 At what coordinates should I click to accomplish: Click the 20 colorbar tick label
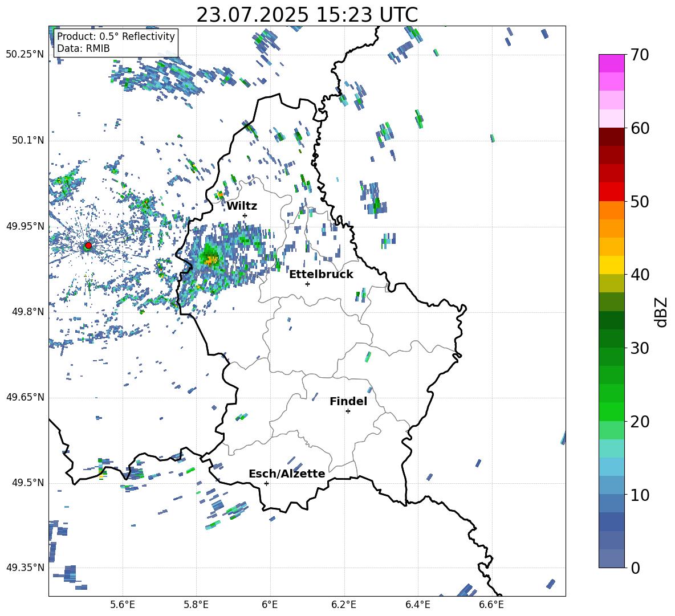(x=640, y=421)
